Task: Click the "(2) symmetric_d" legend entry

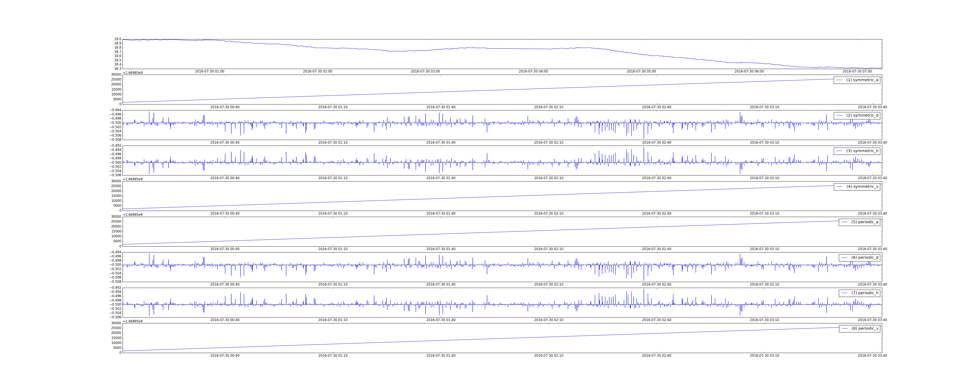Action: pos(857,115)
